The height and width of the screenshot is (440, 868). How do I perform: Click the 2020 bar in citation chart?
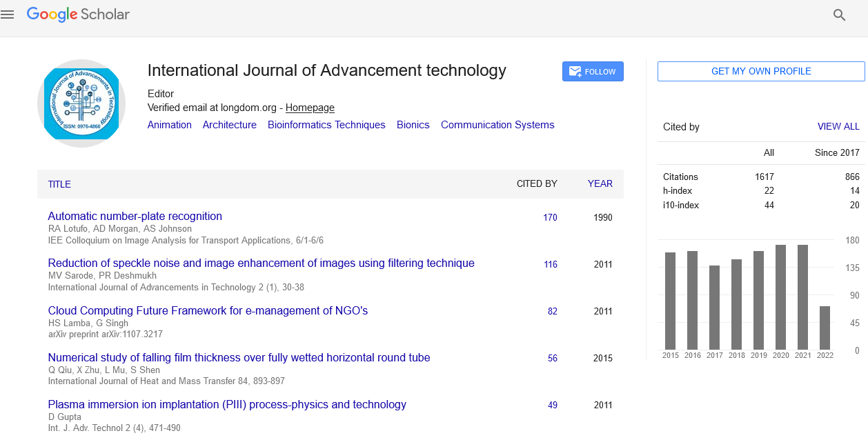tap(780, 297)
